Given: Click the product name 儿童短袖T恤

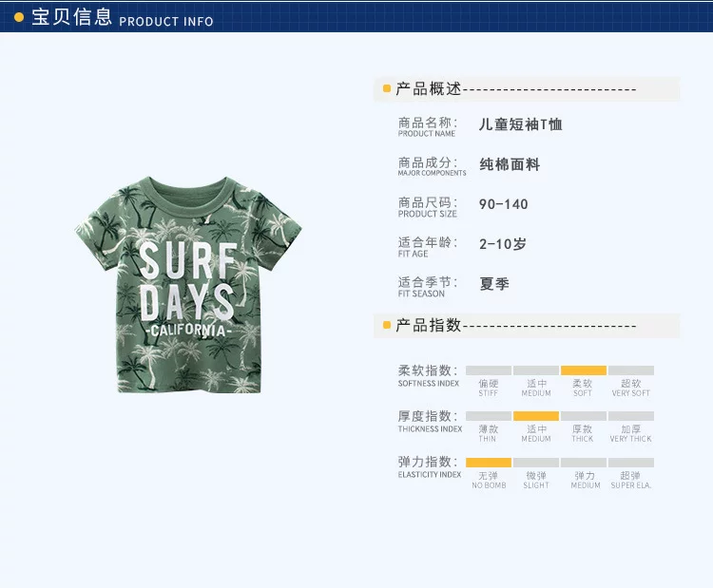Looking at the screenshot, I should [x=521, y=124].
